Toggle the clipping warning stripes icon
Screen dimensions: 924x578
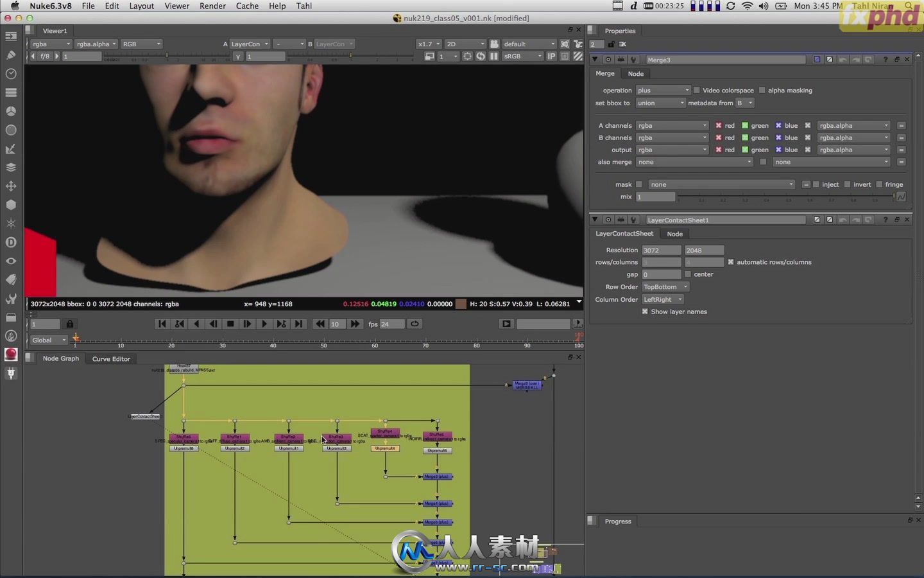(x=577, y=57)
